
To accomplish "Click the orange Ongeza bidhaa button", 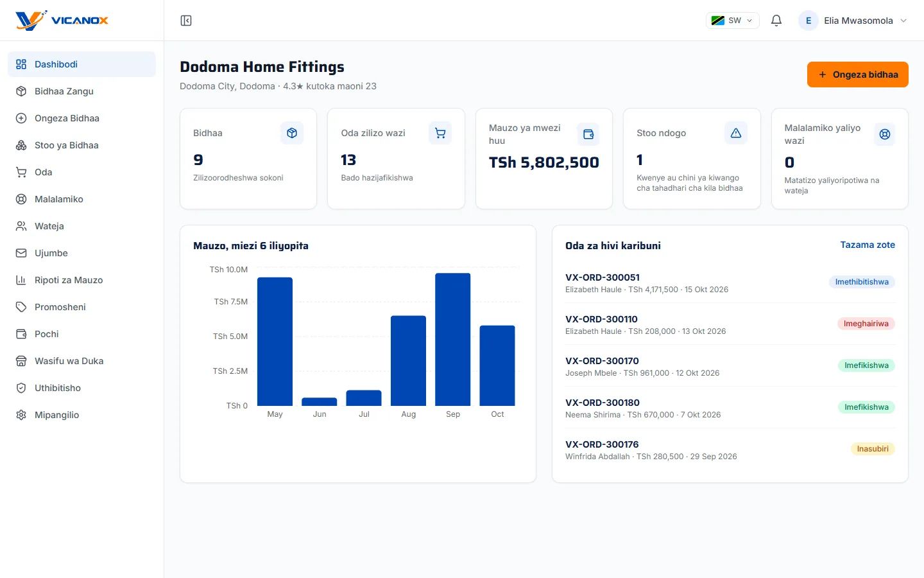I will pyautogui.click(x=857, y=74).
